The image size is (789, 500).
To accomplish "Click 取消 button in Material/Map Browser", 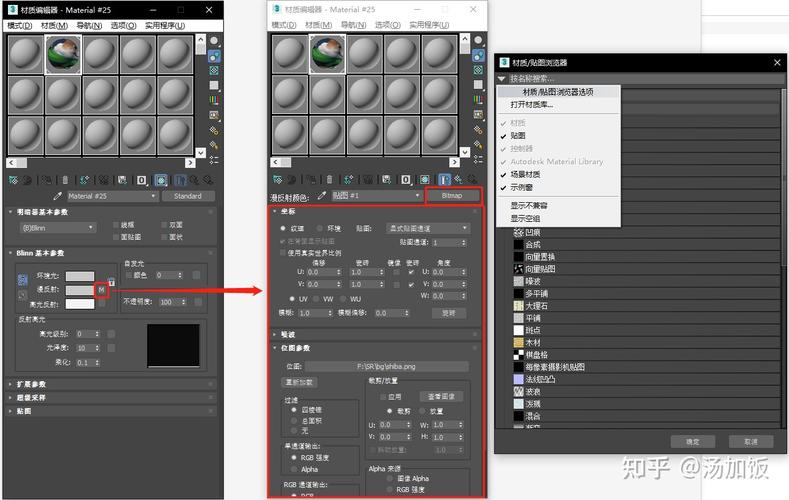I will click(x=751, y=442).
